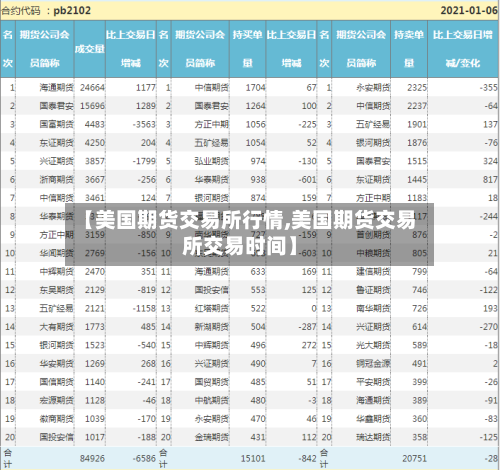Screen dimensions: 500x470
Task: Click the 324 change value
Action: pyautogui.click(x=491, y=161)
